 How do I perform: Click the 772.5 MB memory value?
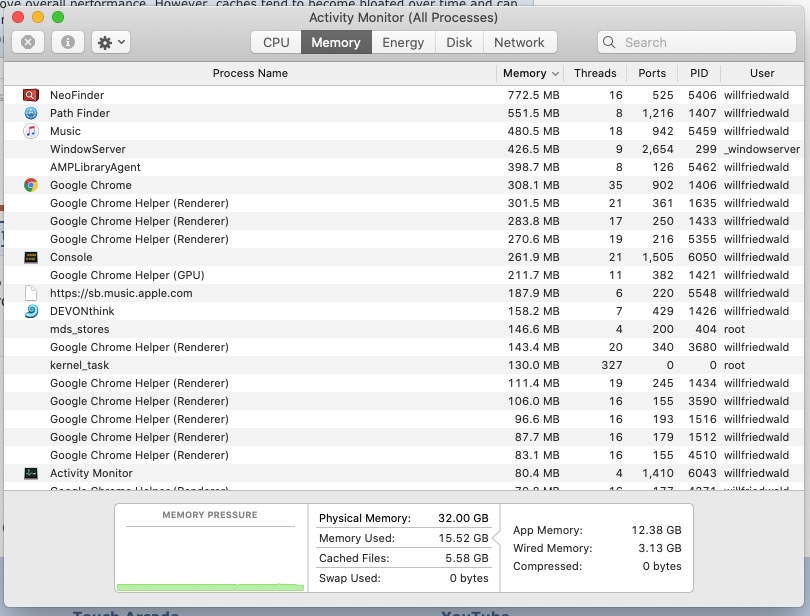tap(533, 95)
